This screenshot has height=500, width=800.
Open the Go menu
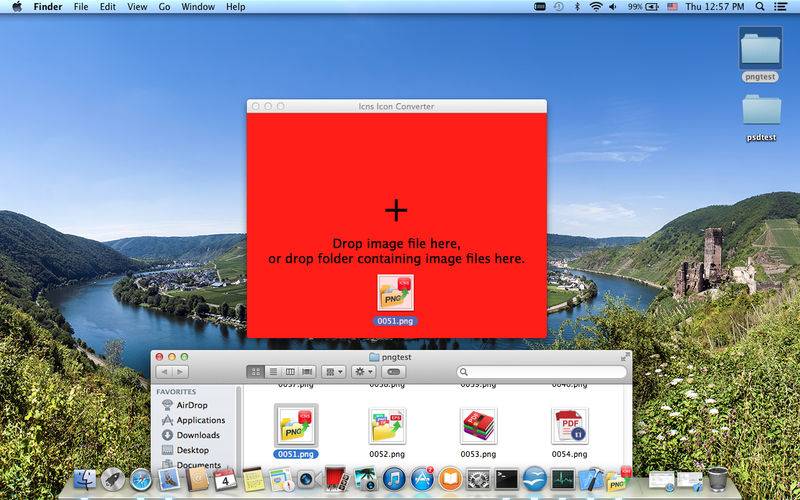(164, 7)
